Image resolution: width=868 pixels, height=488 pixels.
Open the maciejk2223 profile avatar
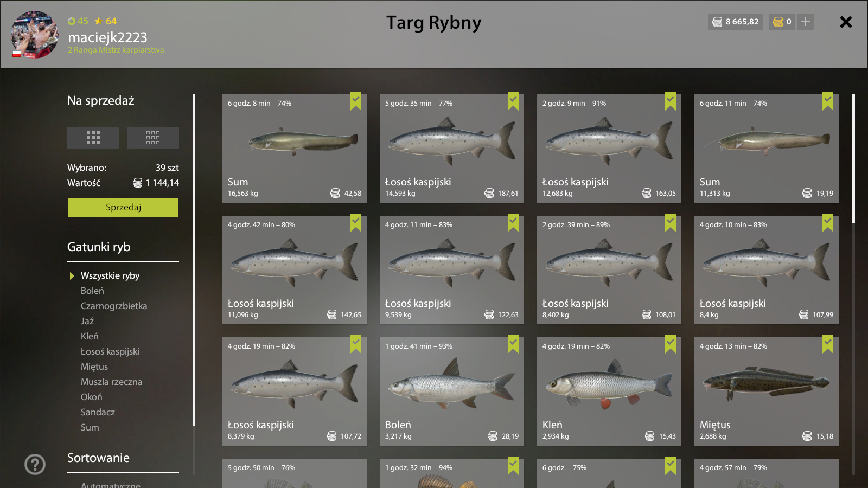[35, 35]
